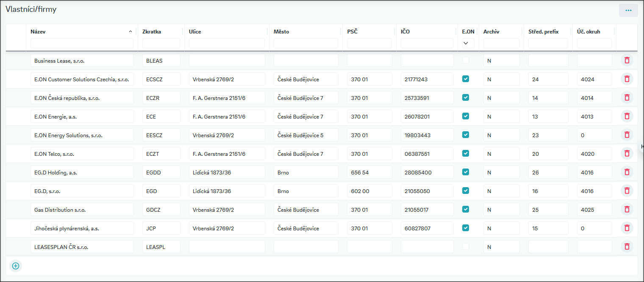
Task: Sort by the Město column header
Action: 281,32
